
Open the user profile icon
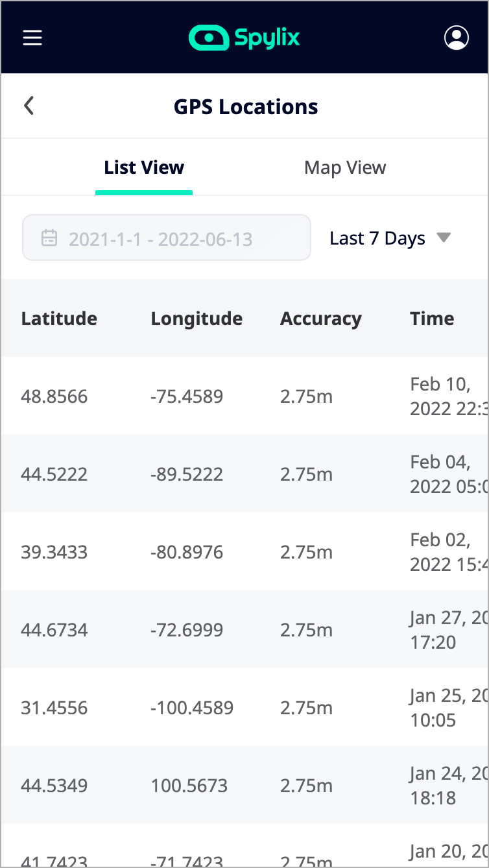point(457,38)
